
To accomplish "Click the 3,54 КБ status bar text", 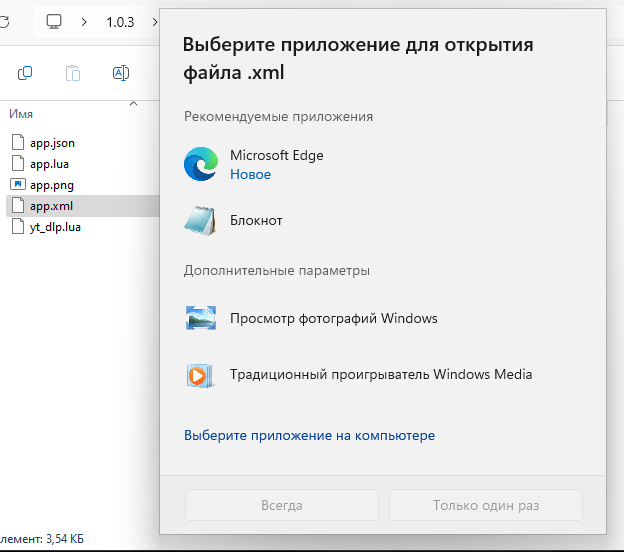I will [x=65, y=539].
